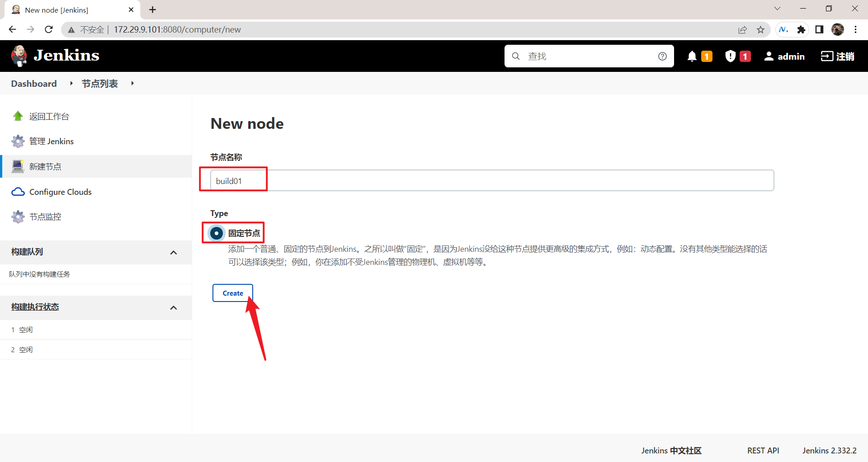Open the blue N browser extension icon
868x462 pixels.
coord(783,29)
